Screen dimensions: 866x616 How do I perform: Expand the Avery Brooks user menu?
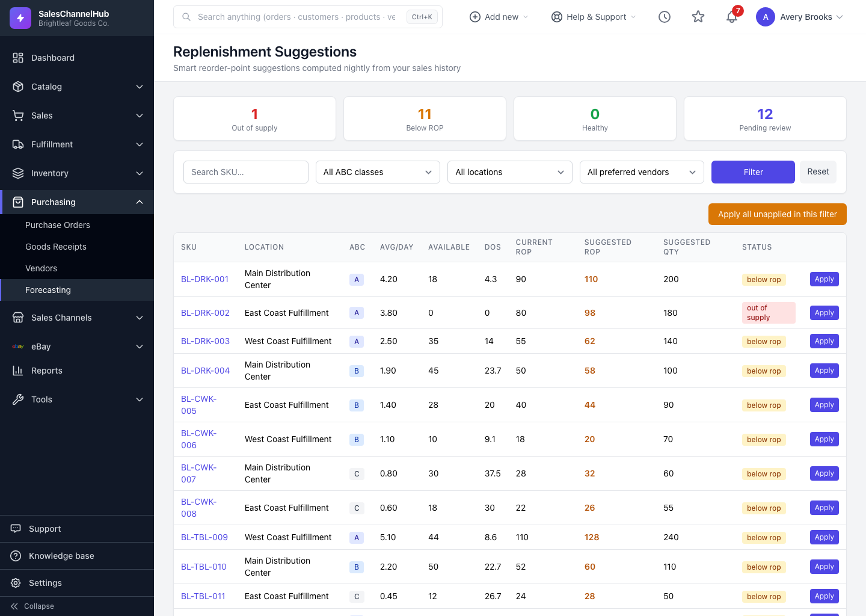click(800, 17)
